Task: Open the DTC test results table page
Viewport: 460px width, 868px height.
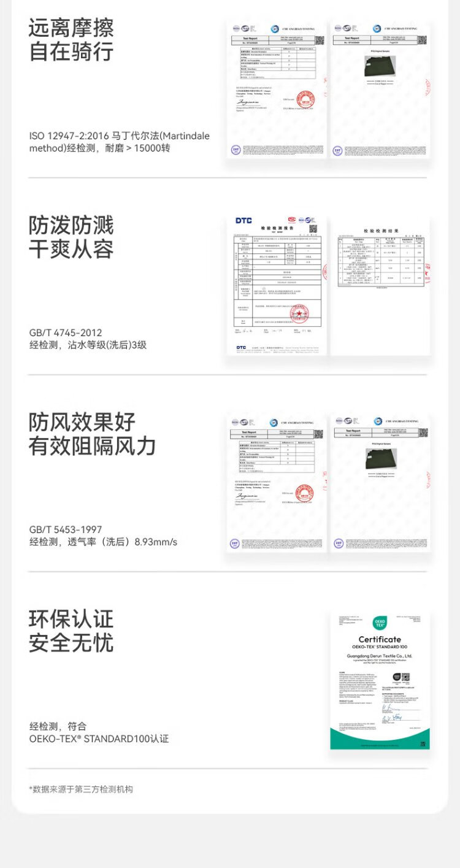Action: [x=380, y=285]
